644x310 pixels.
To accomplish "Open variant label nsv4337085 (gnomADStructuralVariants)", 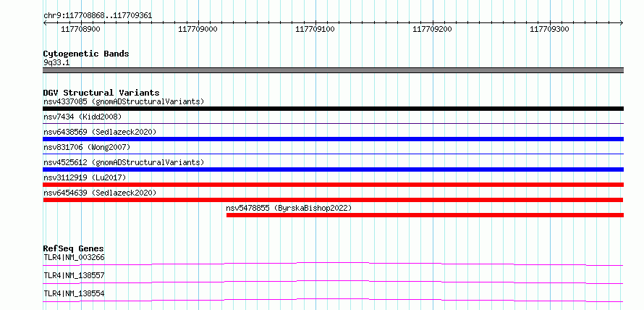I will [x=124, y=101].
